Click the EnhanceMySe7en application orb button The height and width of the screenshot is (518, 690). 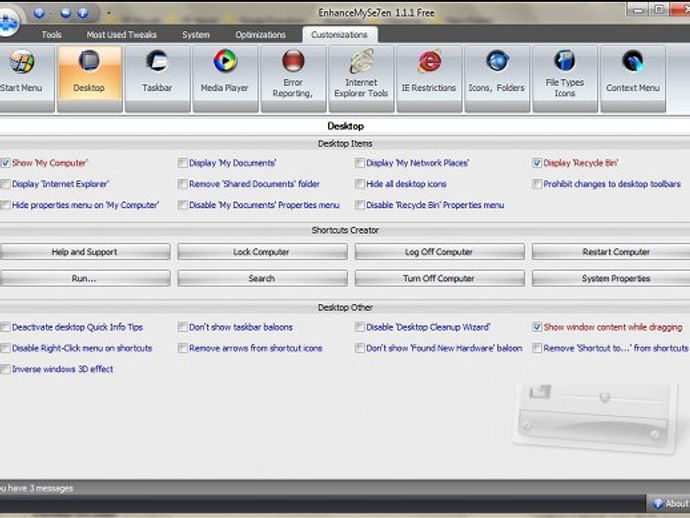[8, 21]
